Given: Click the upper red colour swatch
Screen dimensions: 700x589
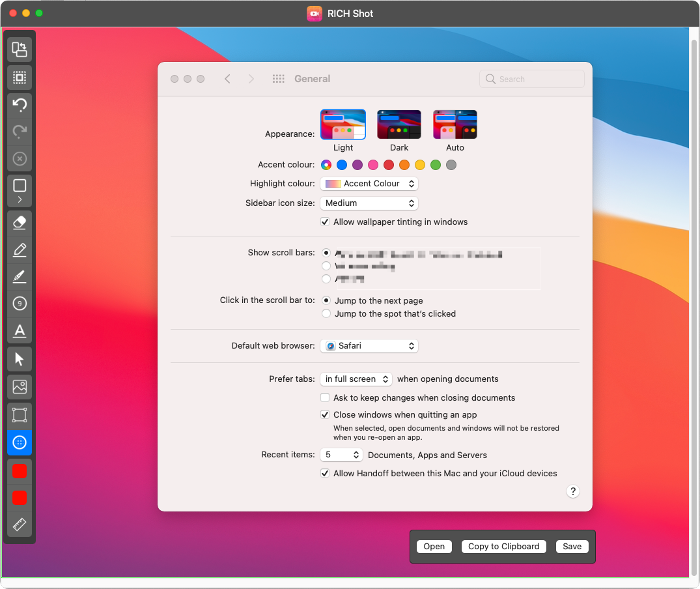Looking at the screenshot, I should pos(19,471).
